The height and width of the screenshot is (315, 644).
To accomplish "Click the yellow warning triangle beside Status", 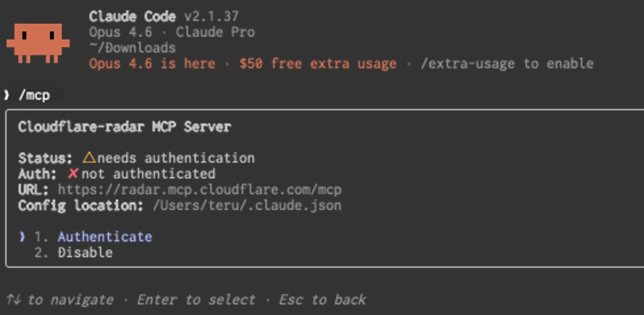I will (x=89, y=157).
